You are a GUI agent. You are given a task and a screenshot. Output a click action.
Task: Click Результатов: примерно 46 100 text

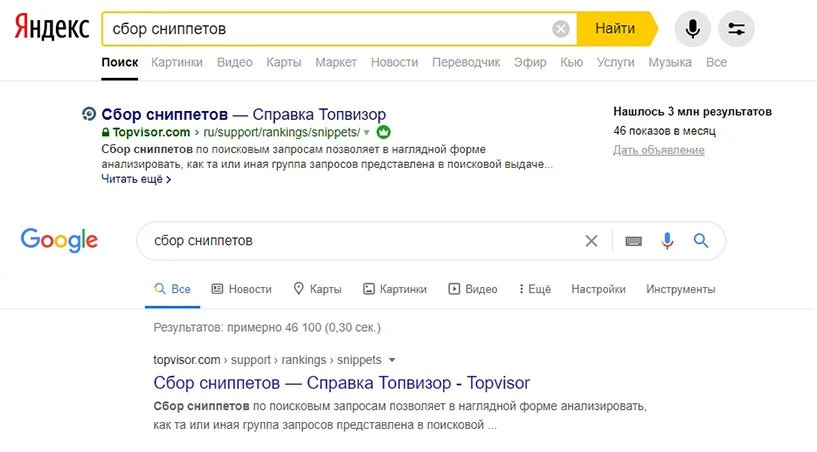(x=267, y=327)
